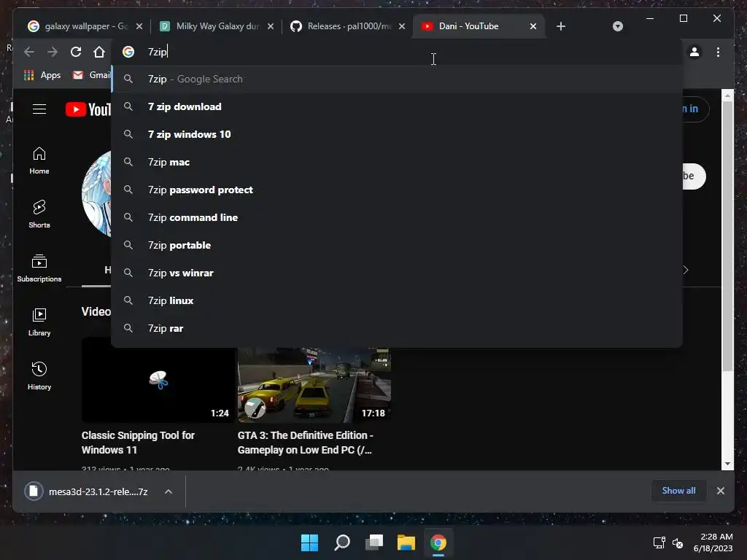Close the Milky Way Galaxy tab
Viewport: 747px width, 560px height.
pos(271,26)
